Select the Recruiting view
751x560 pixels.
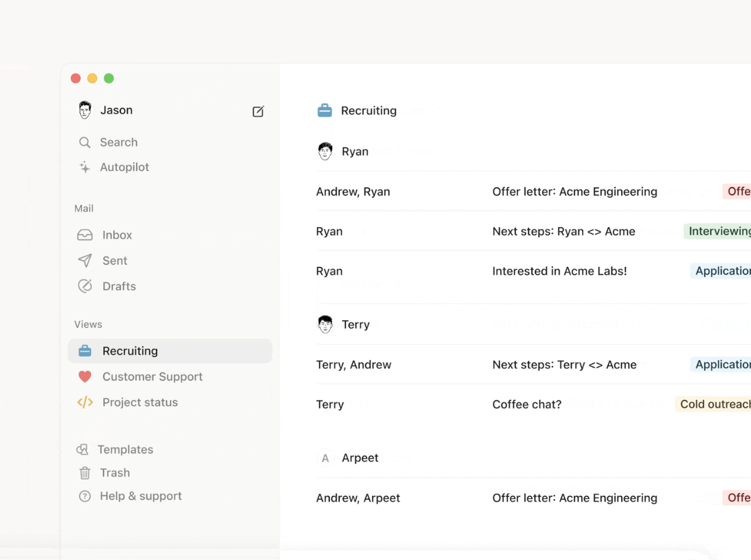point(170,351)
